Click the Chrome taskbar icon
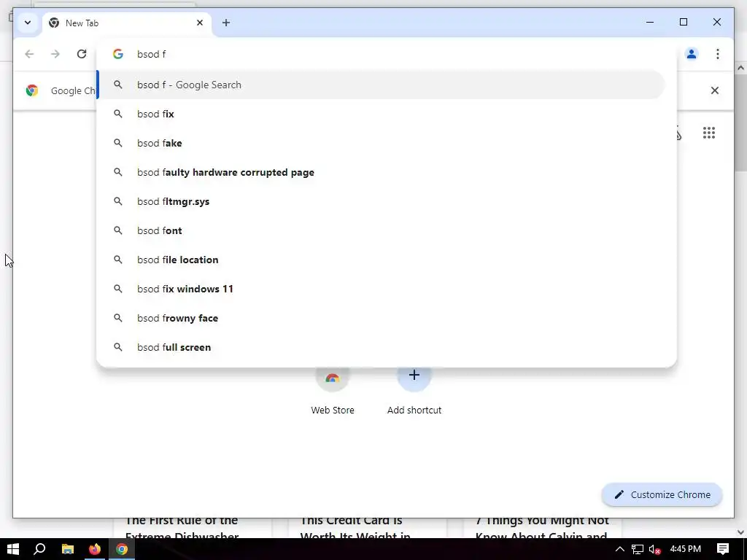The height and width of the screenshot is (560, 747). [122, 549]
